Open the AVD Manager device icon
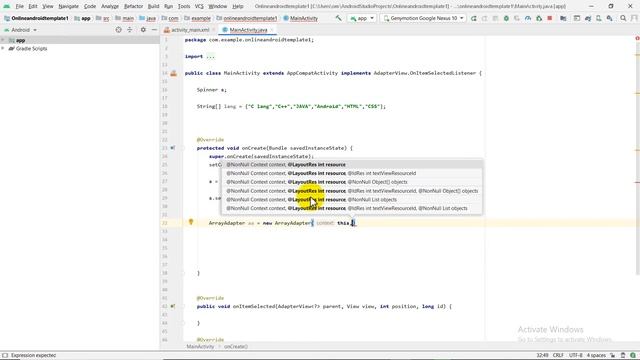The width and height of the screenshot is (640, 360). pyautogui.click(x=599, y=18)
